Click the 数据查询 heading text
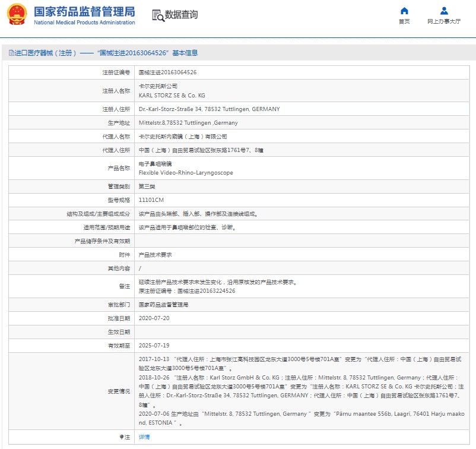The image size is (476, 449). pyautogui.click(x=182, y=15)
